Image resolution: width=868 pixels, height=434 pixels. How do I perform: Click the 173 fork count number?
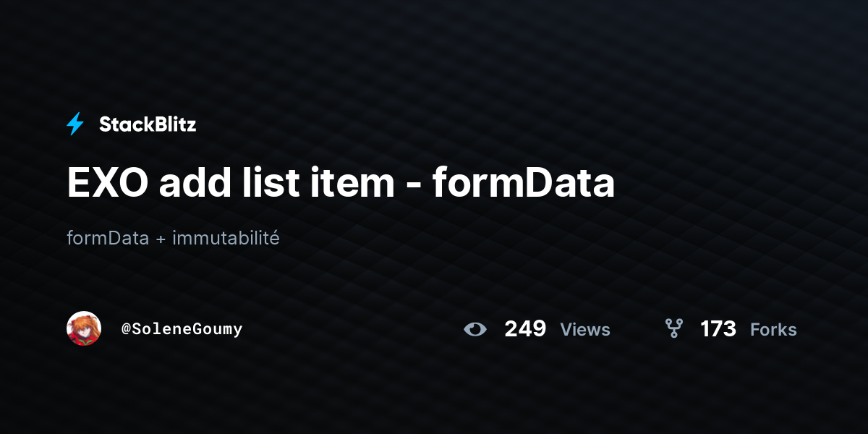(718, 329)
